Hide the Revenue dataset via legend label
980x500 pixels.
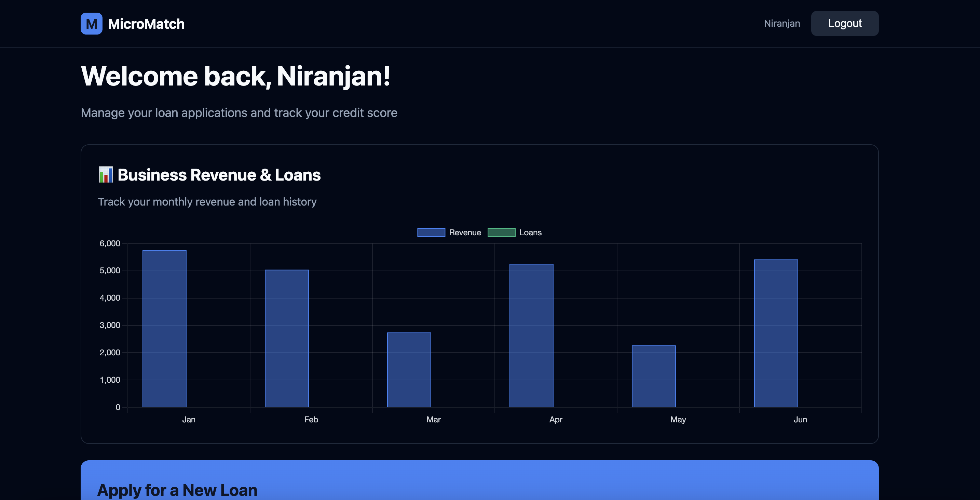coord(464,233)
